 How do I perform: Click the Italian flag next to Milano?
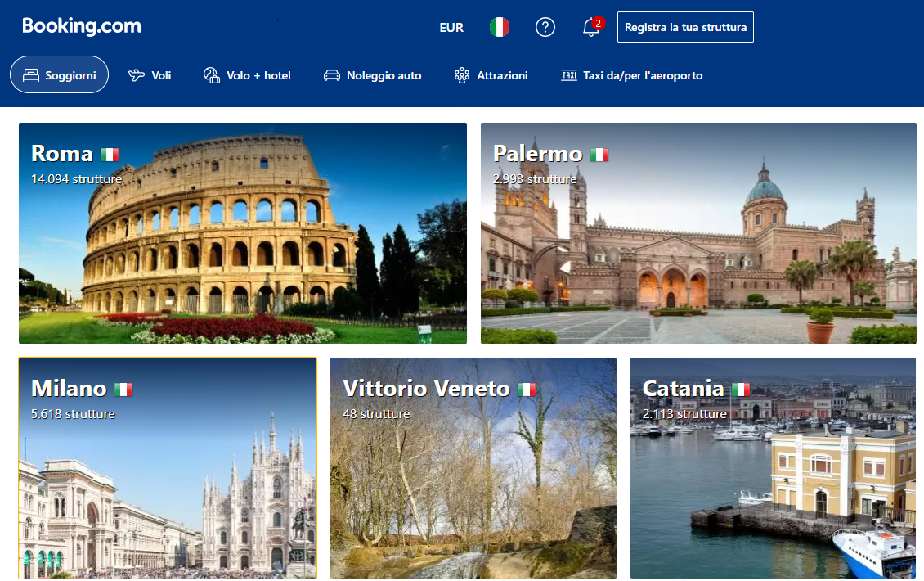[123, 390]
